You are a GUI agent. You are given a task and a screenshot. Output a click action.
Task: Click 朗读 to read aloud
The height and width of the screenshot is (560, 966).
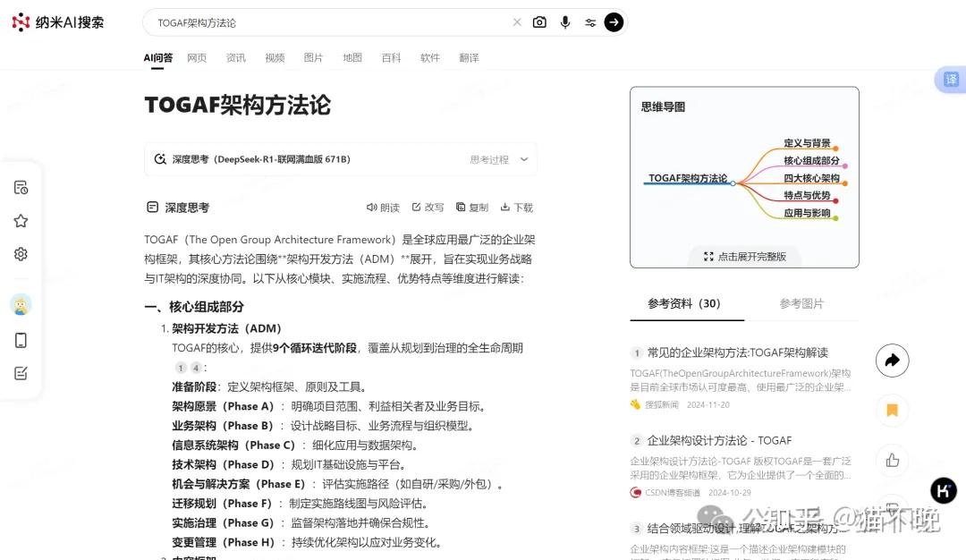383,208
